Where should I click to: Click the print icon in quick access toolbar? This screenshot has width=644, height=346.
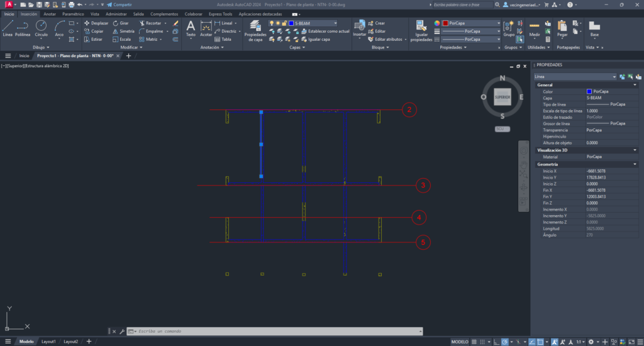[72, 4]
